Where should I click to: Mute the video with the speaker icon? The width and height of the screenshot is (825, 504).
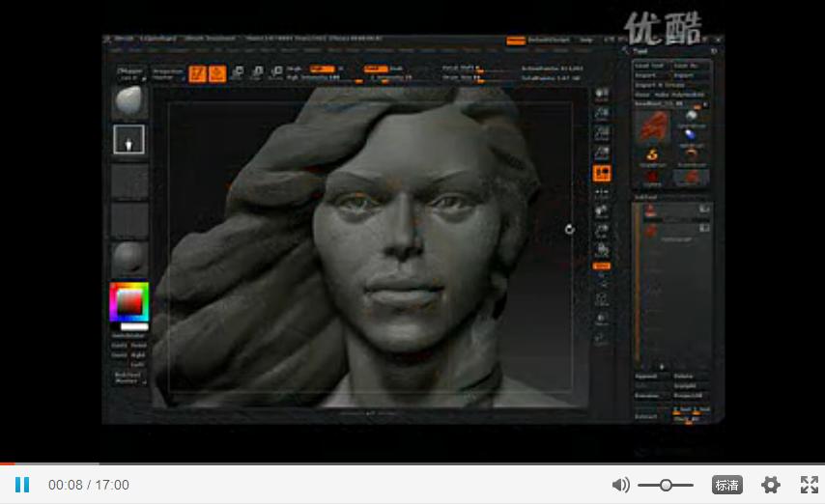[621, 485]
